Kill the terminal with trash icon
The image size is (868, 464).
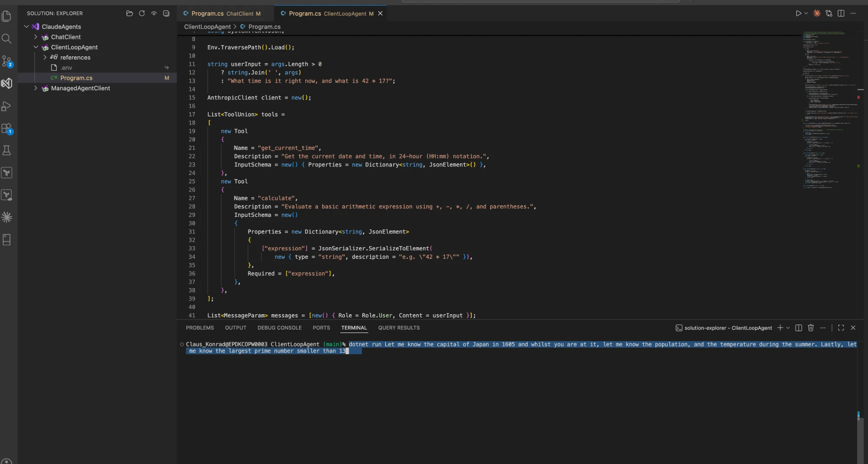click(811, 328)
